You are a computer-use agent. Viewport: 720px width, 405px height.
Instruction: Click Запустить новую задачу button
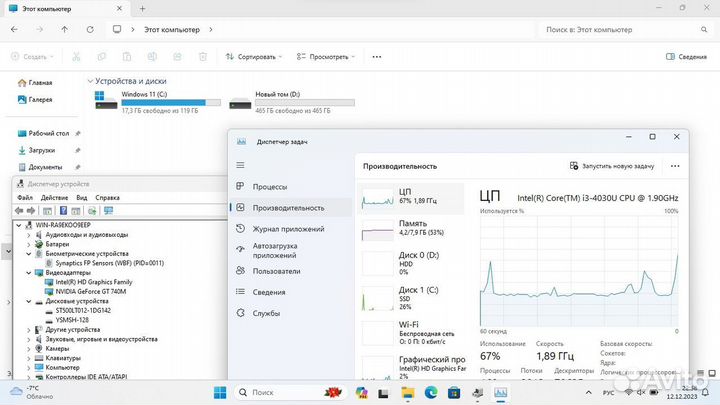612,166
